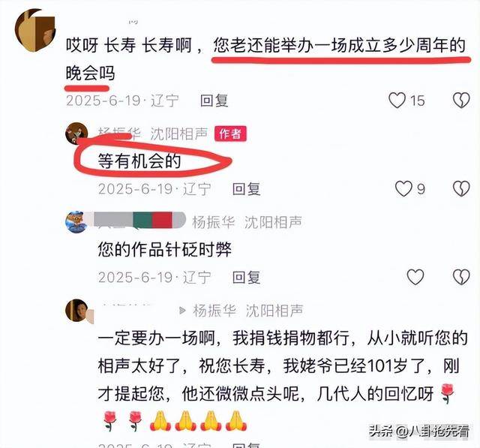The width and height of the screenshot is (480, 448).
Task: Click the 头条 @八卦抢先看 watermark
Action: tap(418, 431)
